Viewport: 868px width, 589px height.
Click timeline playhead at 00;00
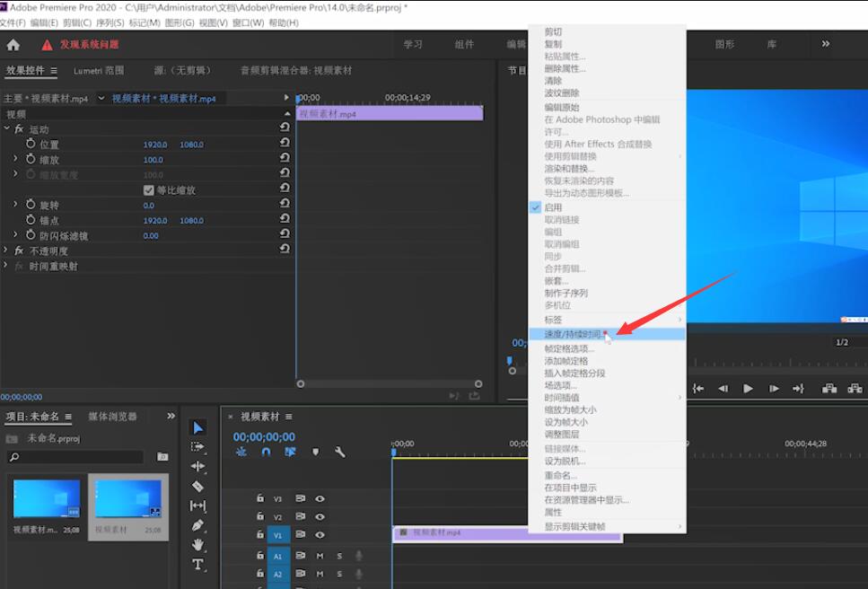point(393,452)
